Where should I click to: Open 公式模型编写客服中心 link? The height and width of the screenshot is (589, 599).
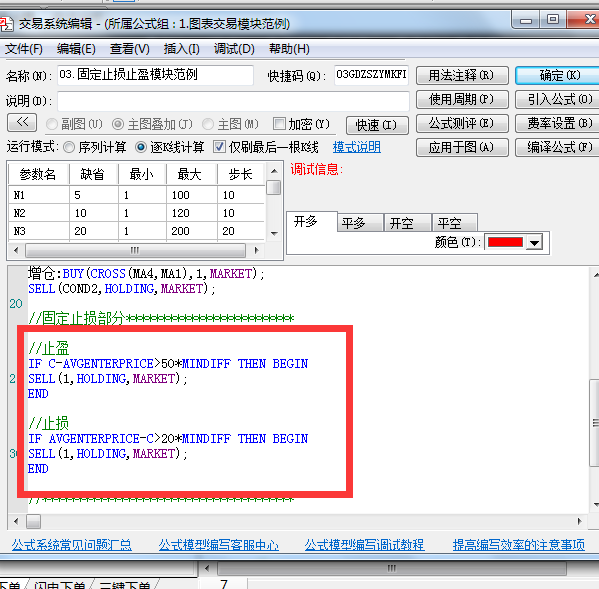219,545
